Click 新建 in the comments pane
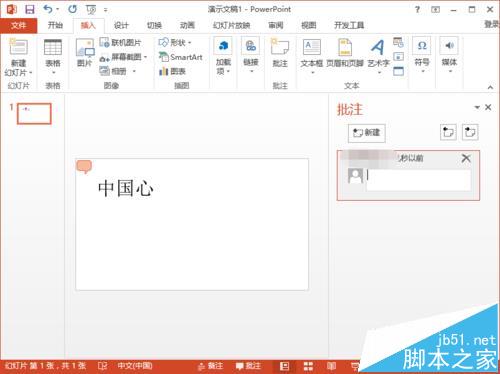 pyautogui.click(x=367, y=133)
